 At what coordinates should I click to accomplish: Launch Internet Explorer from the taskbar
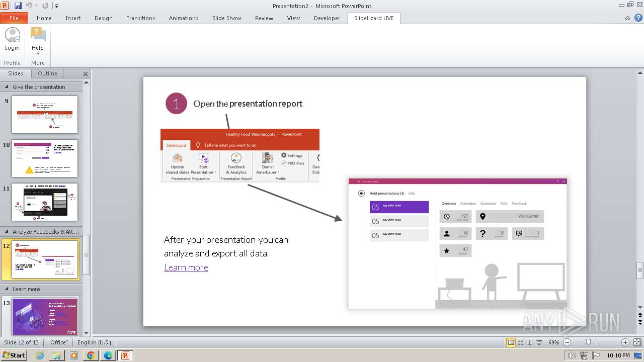tap(40, 355)
